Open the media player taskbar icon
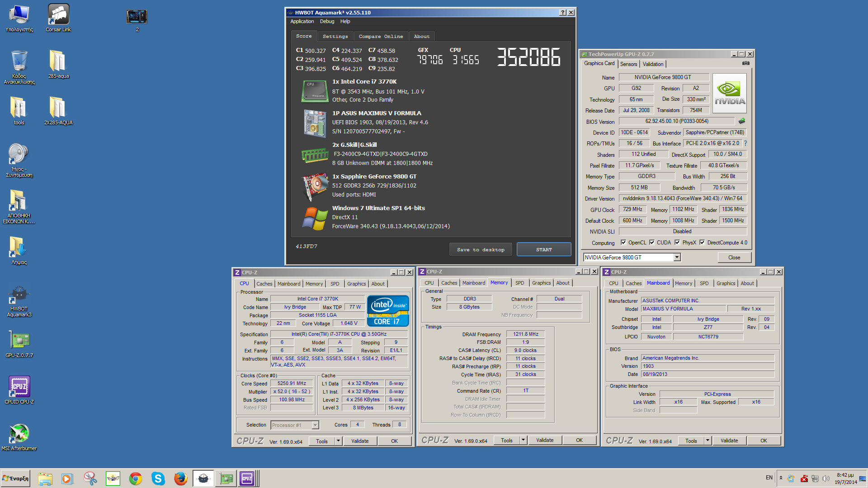This screenshot has height=488, width=868. click(67, 479)
